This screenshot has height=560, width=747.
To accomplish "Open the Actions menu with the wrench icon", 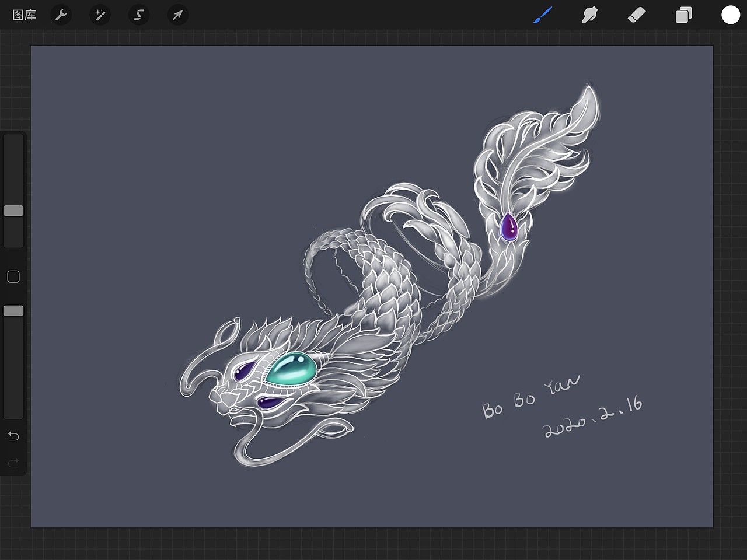I will tap(61, 15).
